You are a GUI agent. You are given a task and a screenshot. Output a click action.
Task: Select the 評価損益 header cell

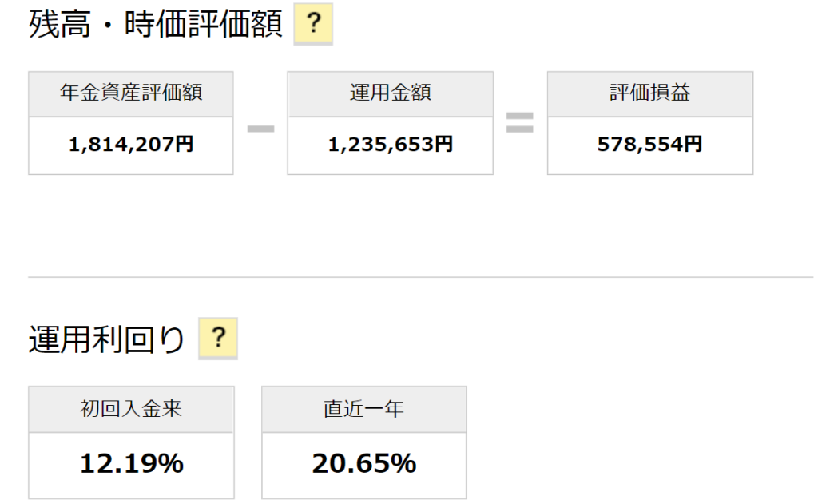(x=650, y=94)
